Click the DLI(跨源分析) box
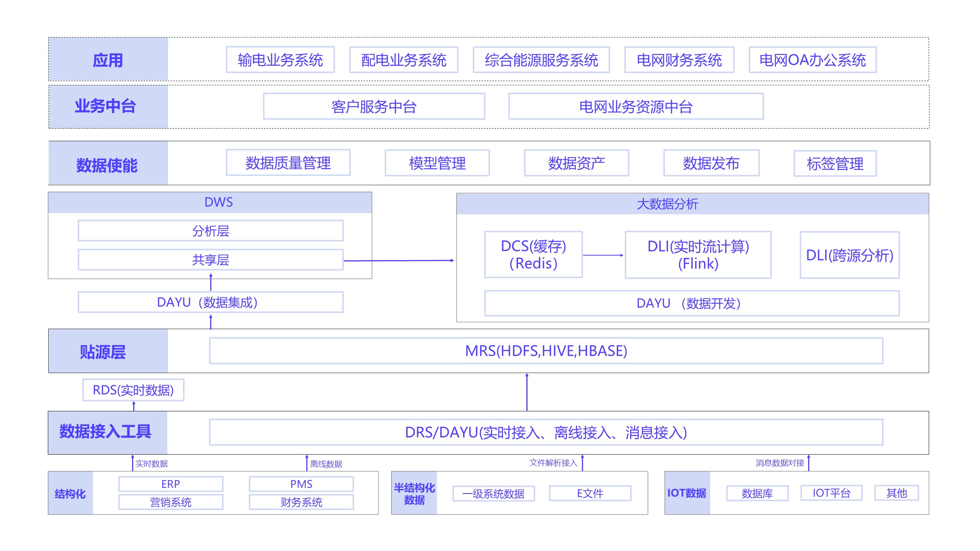Image resolution: width=980 pixels, height=551 pixels. (x=849, y=255)
